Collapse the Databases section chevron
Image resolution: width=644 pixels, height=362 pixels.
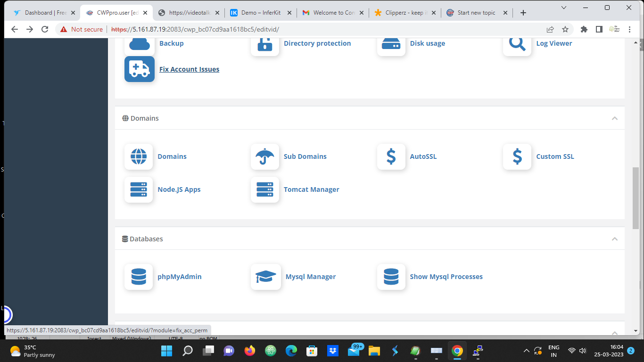click(x=615, y=239)
